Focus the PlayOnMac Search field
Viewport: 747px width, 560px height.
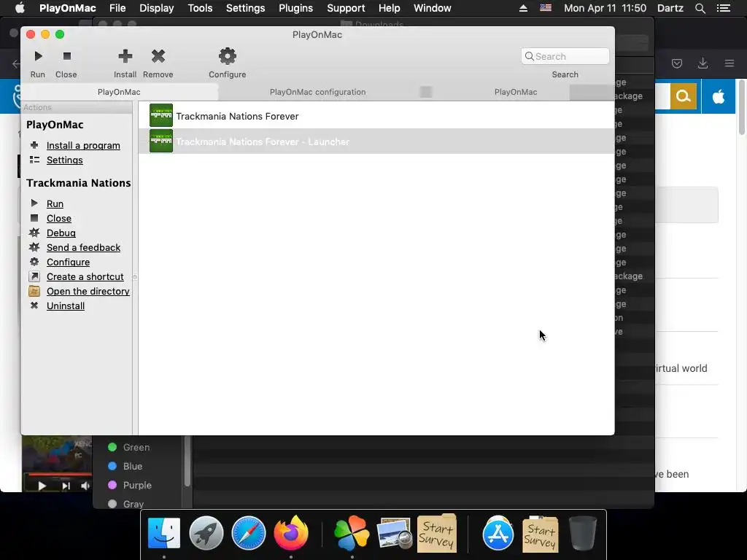[565, 56]
